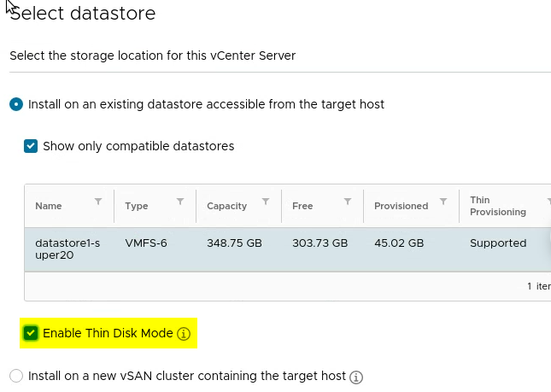Select install on existing datastore option
551x392 pixels.
click(16, 104)
